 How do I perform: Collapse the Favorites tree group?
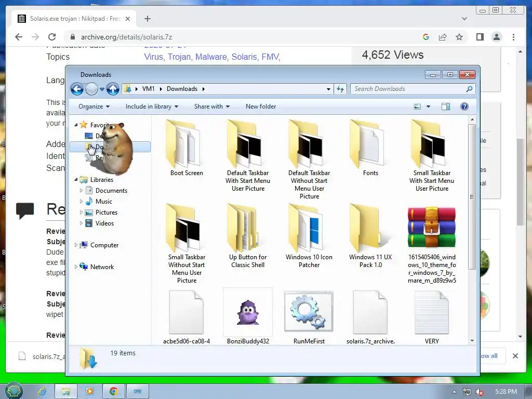(x=76, y=125)
